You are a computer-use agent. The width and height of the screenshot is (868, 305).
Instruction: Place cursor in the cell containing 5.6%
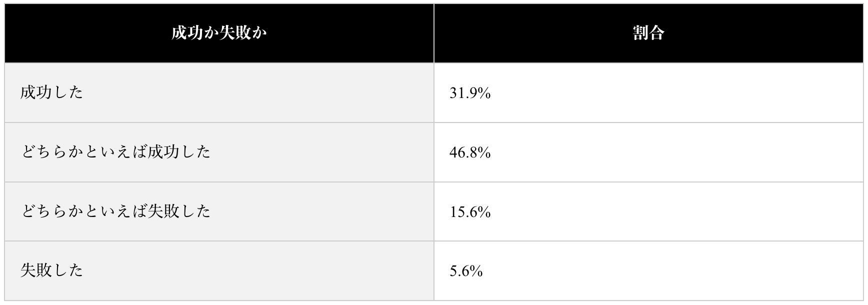pyautogui.click(x=648, y=271)
